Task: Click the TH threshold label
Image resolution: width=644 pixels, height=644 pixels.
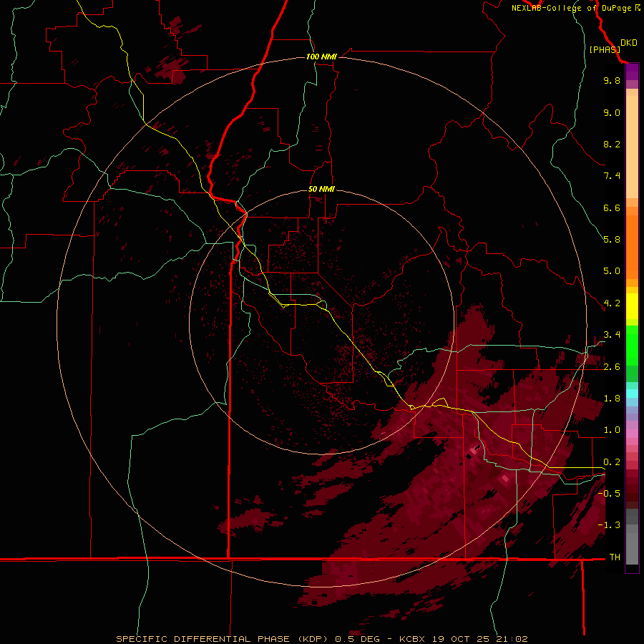Action: [x=615, y=557]
